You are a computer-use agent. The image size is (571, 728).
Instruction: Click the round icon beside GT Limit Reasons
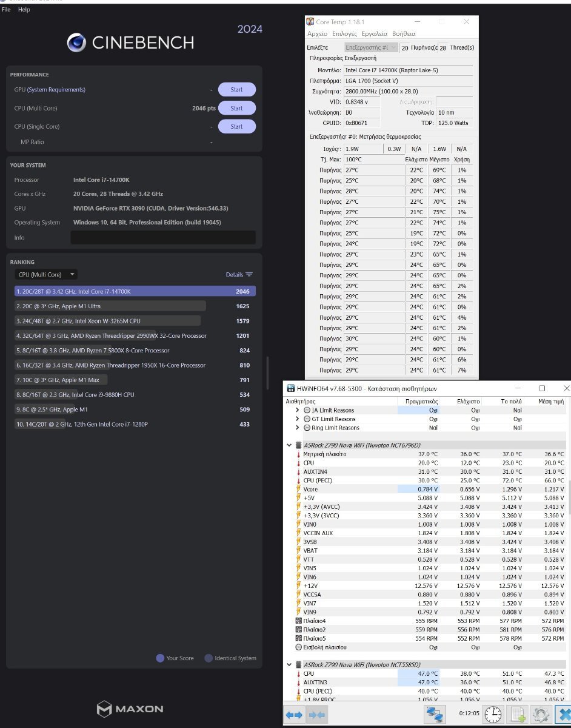307,419
